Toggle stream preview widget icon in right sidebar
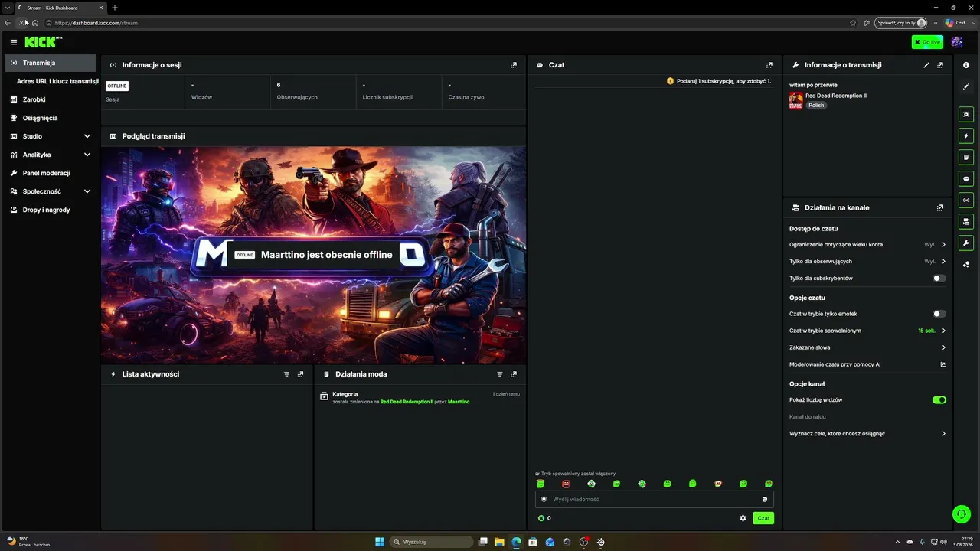The width and height of the screenshot is (980, 551). coord(966,114)
